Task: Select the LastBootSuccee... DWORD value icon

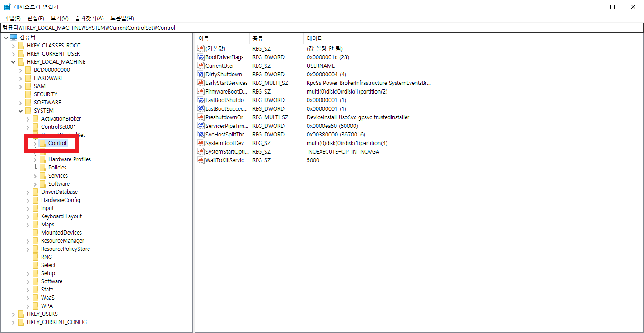Action: coord(201,109)
